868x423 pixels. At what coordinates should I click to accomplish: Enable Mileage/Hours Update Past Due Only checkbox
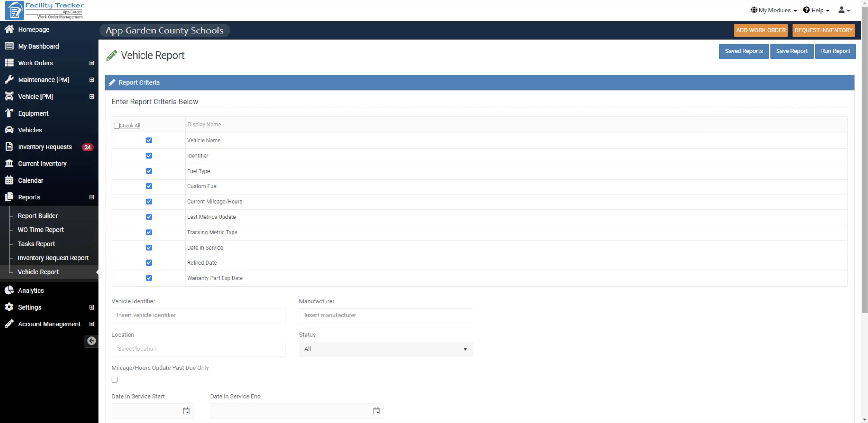click(x=115, y=380)
